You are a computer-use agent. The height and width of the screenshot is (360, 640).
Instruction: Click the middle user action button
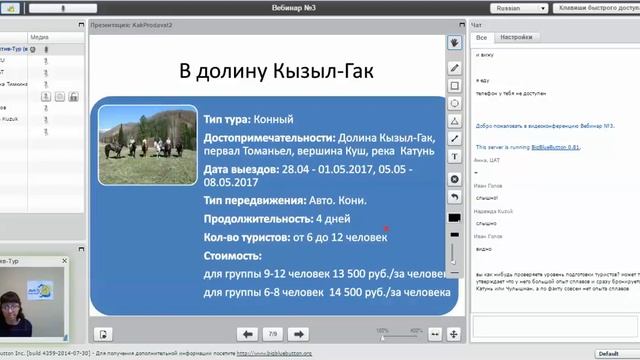tap(60, 97)
